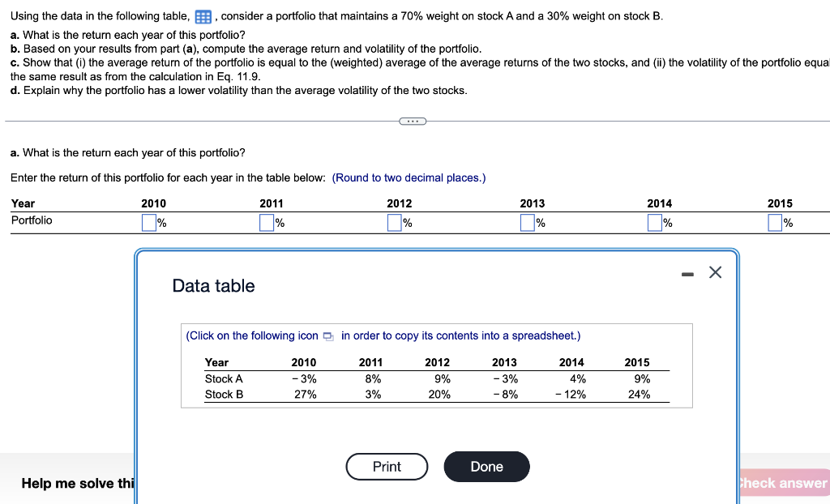Viewport: 830px width, 504px height.
Task: Click the Done button
Action: click(x=486, y=467)
